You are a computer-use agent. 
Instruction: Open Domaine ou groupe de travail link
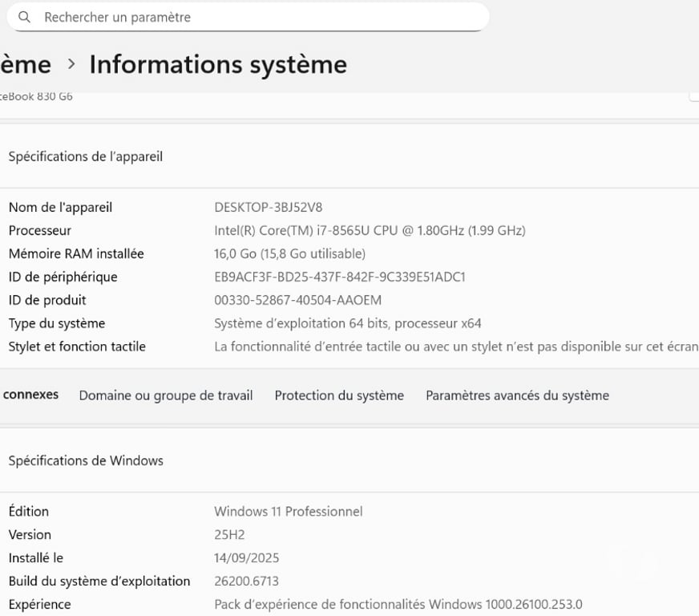point(165,395)
